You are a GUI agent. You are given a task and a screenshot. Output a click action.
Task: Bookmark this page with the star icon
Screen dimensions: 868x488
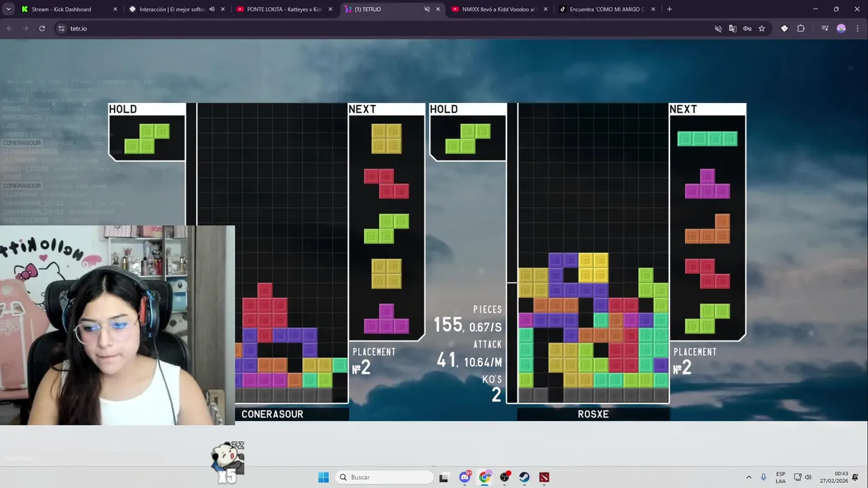tap(762, 28)
